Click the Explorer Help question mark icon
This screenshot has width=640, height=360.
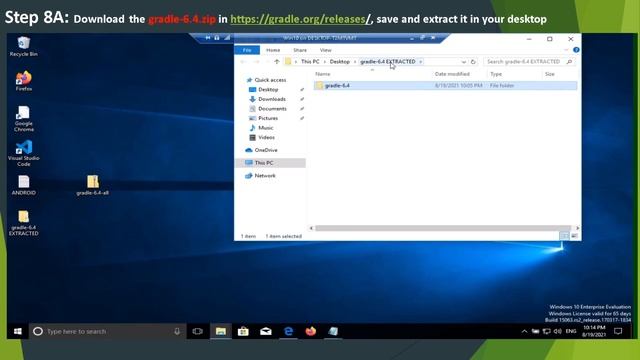pyautogui.click(x=576, y=50)
